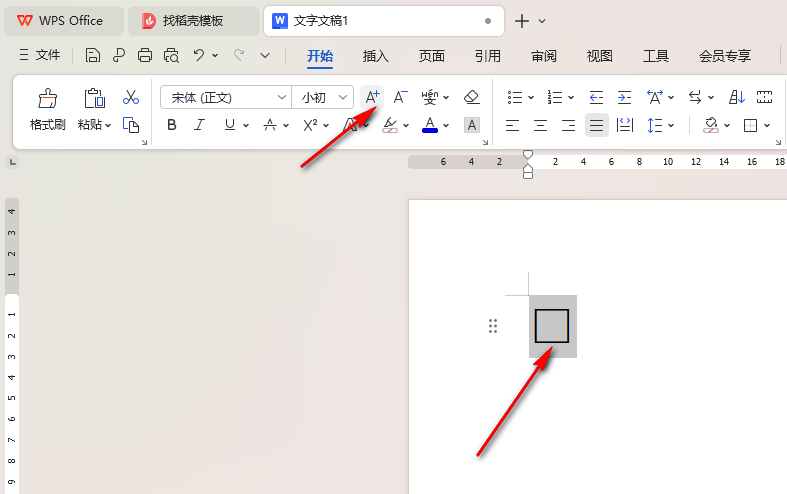The width and height of the screenshot is (787, 494).
Task: Toggle strikethrough formatting
Action: pos(270,125)
